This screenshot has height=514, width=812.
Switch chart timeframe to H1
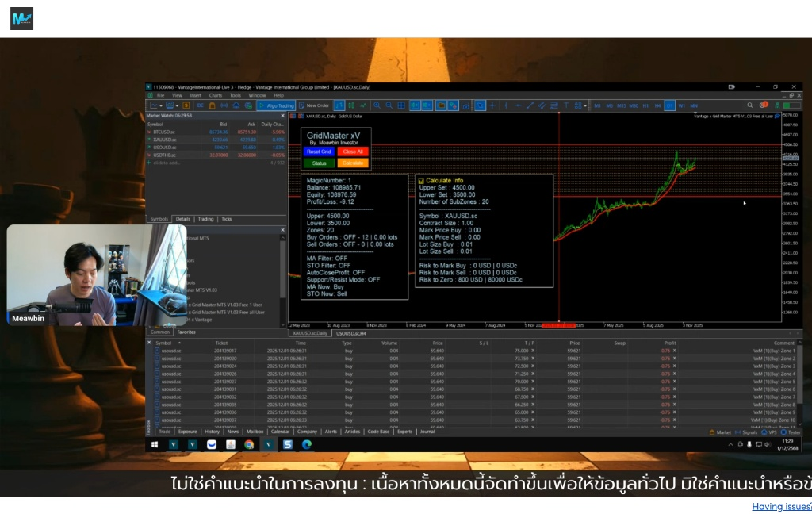click(x=645, y=105)
